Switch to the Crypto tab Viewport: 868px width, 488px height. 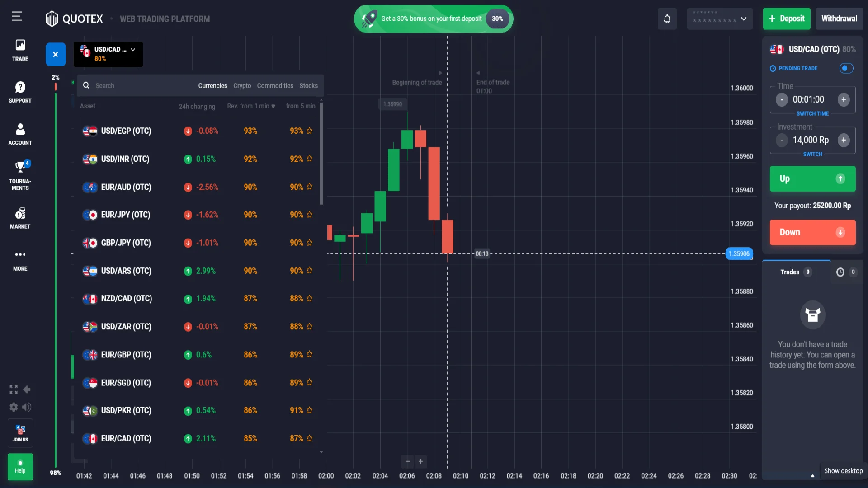[x=242, y=86]
